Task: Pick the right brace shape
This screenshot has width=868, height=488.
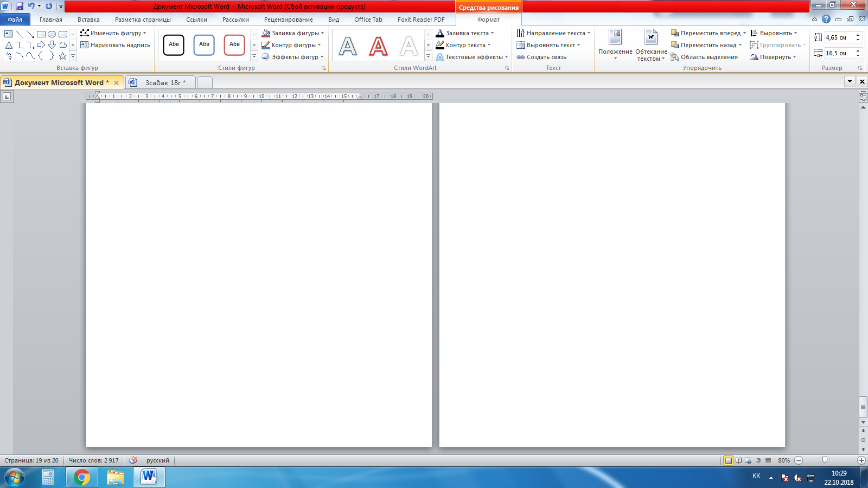Action: point(52,56)
